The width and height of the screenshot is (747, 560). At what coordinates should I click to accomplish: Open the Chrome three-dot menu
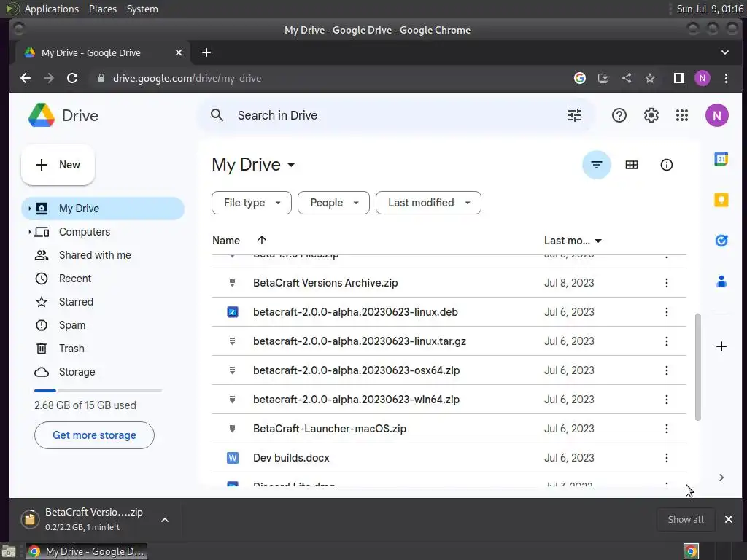726,78
